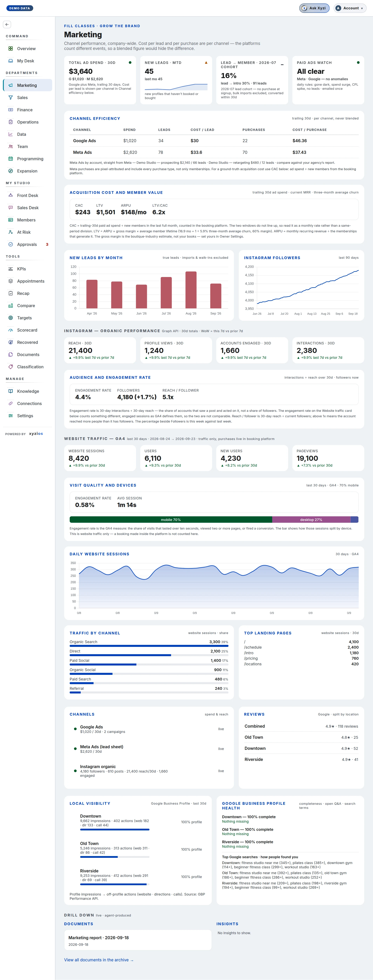Viewport: 373px width, 980px height.
Task: Click the Recovered shield icon
Action: click(x=11, y=342)
